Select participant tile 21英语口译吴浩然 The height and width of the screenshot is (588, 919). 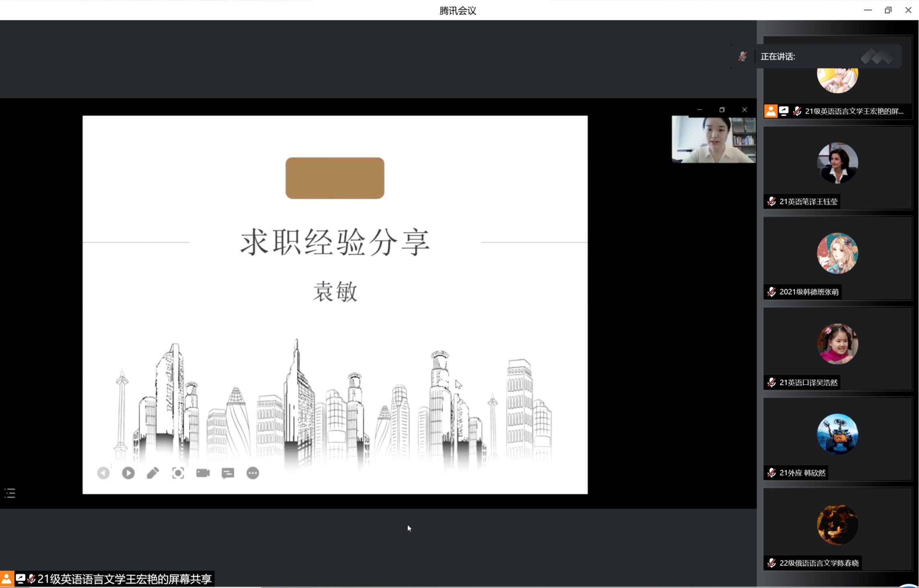[837, 349]
